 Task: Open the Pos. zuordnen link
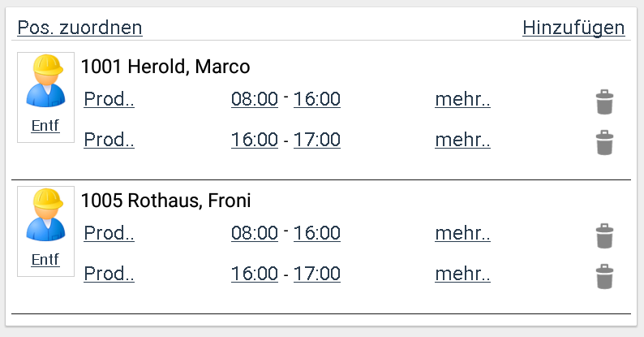(x=79, y=28)
